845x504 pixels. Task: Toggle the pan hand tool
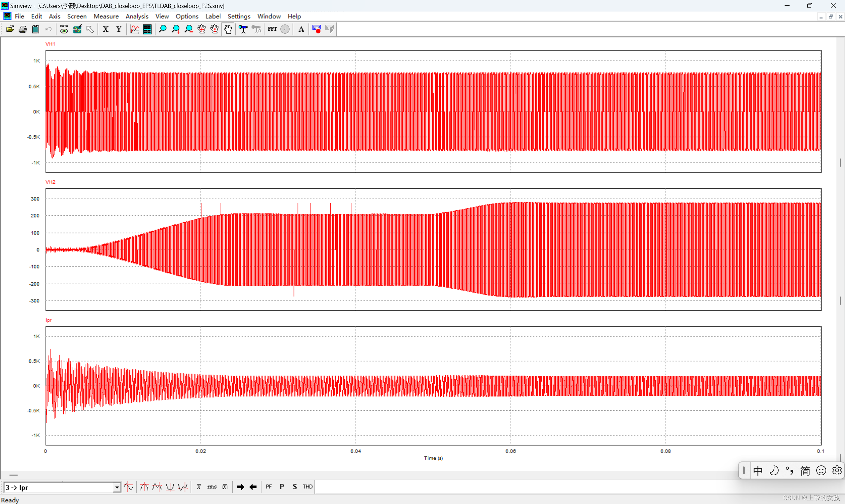tap(228, 29)
